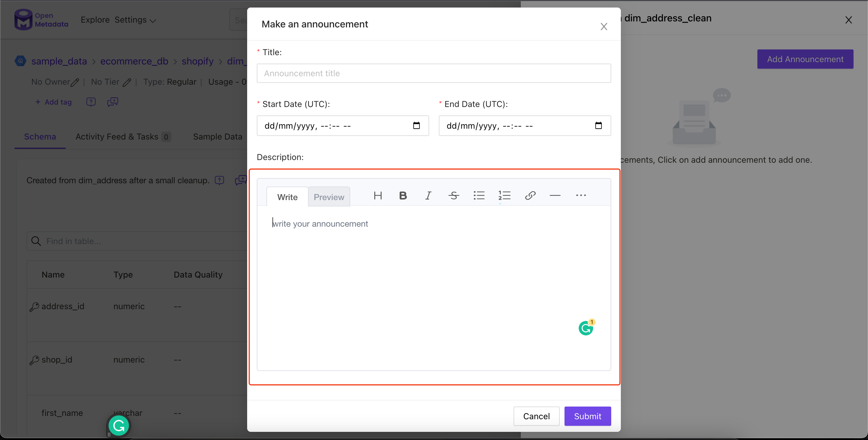Viewport: 868px width, 440px height.
Task: Insert a numbered list in editor
Action: (505, 196)
